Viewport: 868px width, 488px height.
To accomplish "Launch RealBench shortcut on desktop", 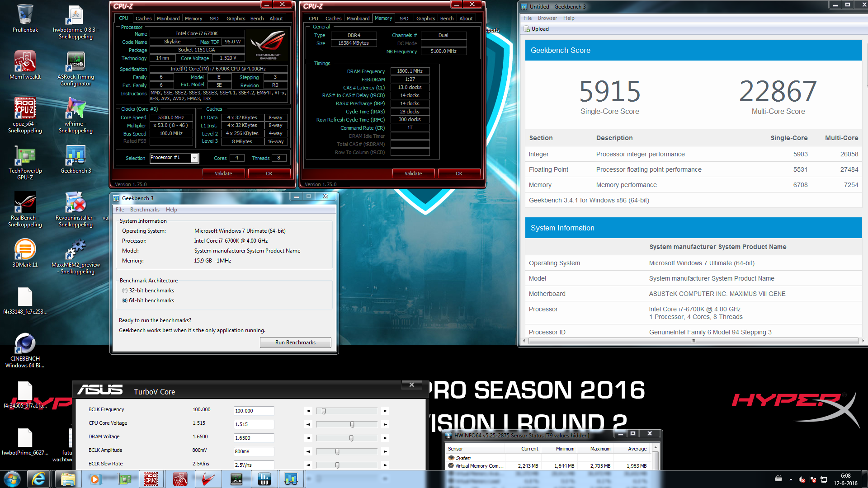I will click(x=25, y=210).
